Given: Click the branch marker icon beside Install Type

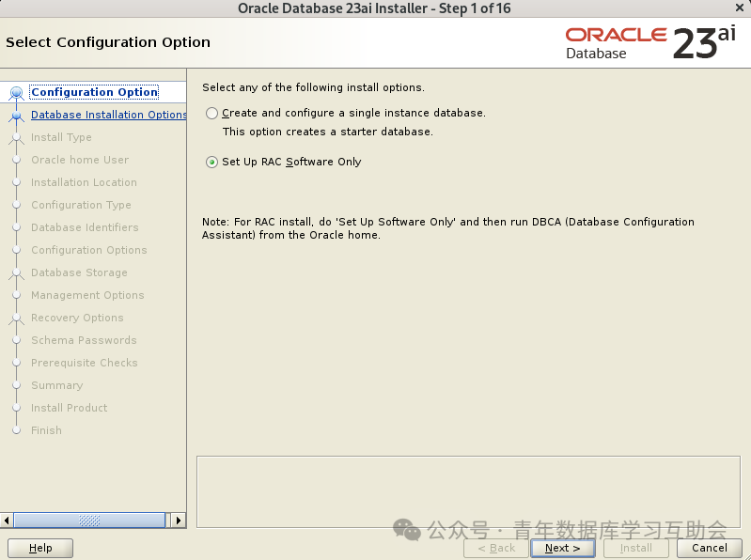Looking at the screenshot, I should [x=16, y=138].
